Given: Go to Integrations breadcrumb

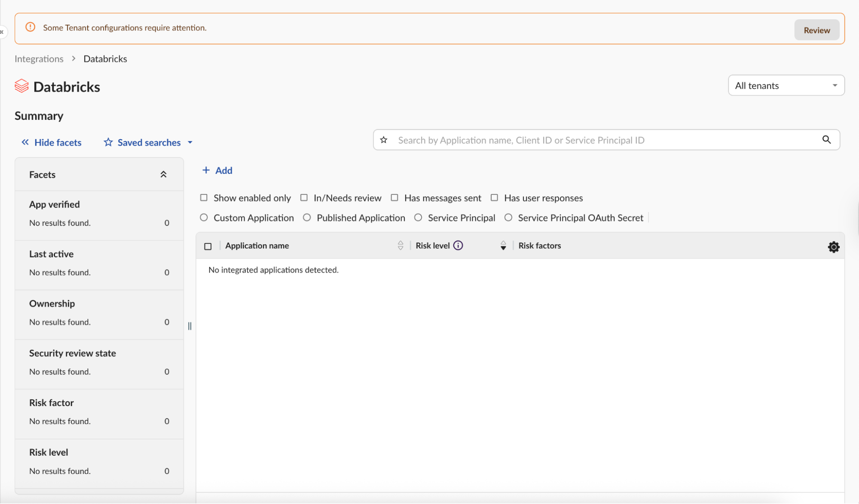Looking at the screenshot, I should pyautogui.click(x=39, y=59).
